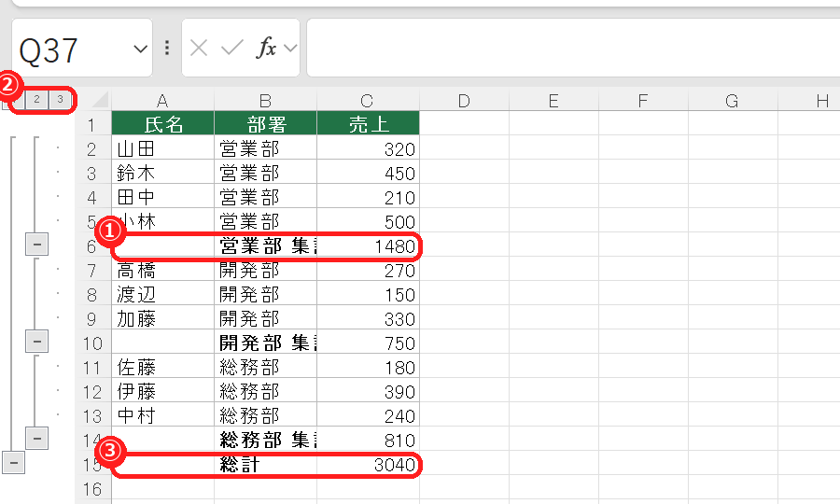The image size is (840, 504).
Task: Click the cell containing 高橋
Action: click(162, 270)
